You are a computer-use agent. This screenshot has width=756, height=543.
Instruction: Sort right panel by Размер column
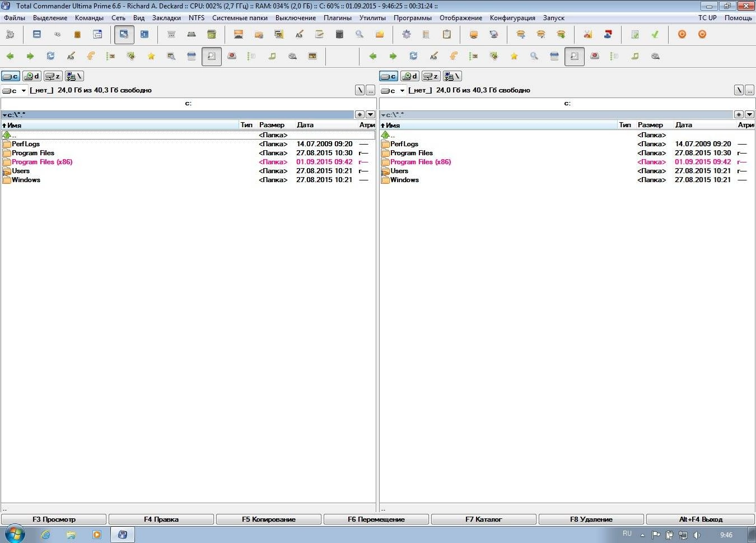pyautogui.click(x=655, y=125)
